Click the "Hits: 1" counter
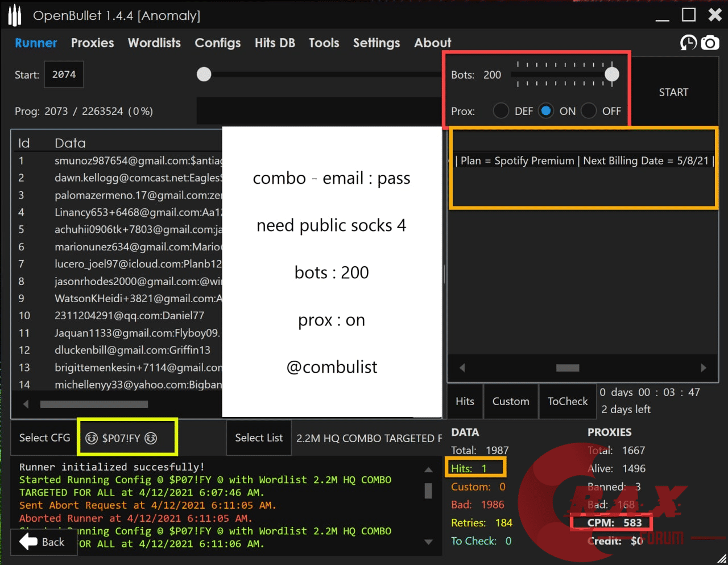The height and width of the screenshot is (565, 728). pos(469,468)
